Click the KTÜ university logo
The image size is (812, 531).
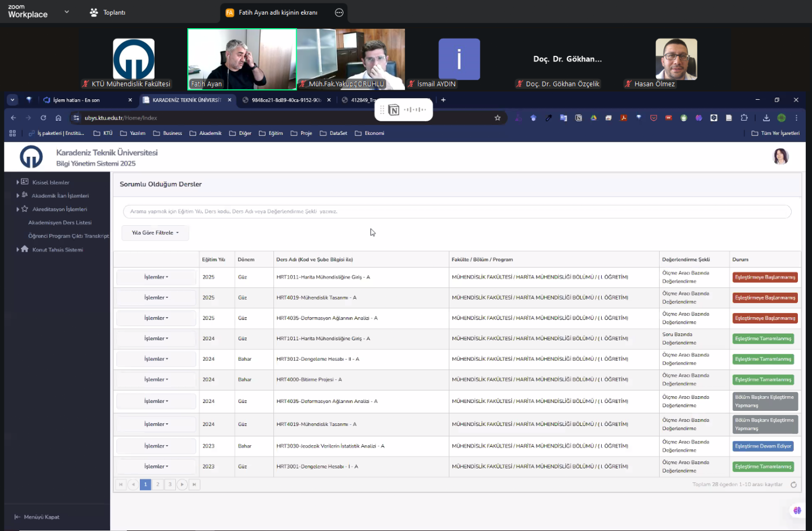coord(31,157)
